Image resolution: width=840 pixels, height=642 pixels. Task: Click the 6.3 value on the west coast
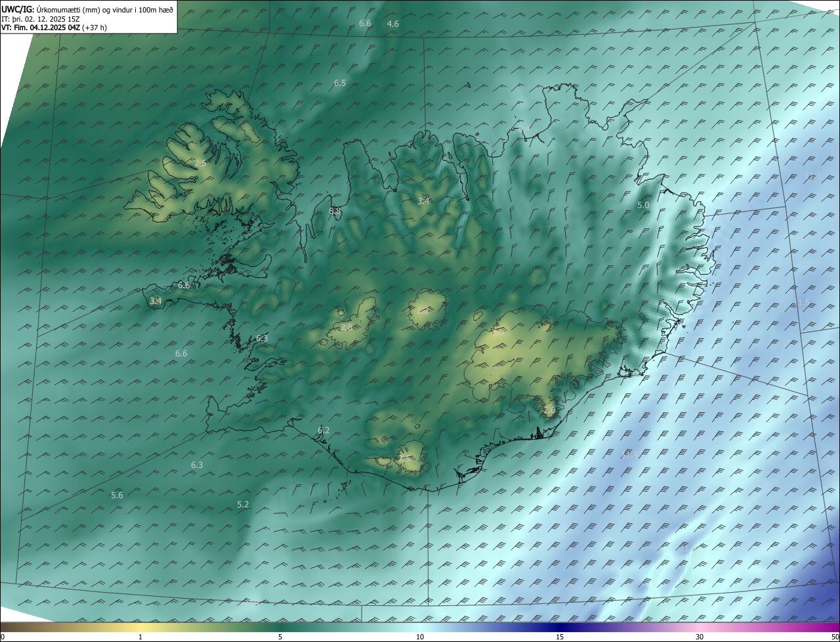[262, 339]
